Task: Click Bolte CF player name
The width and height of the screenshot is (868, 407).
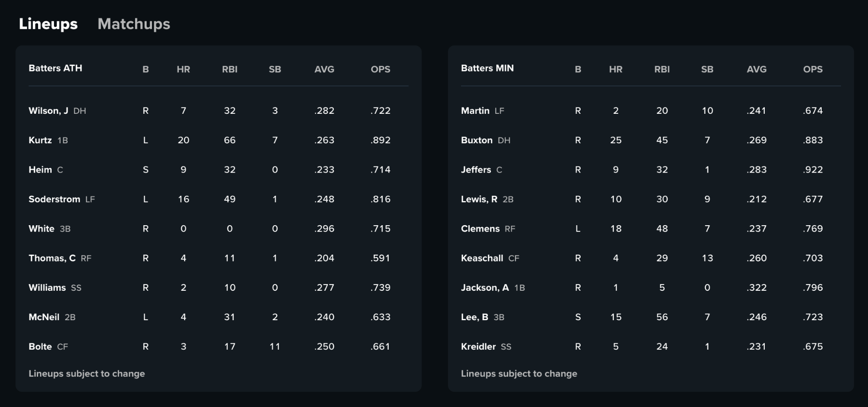Action: [x=48, y=346]
